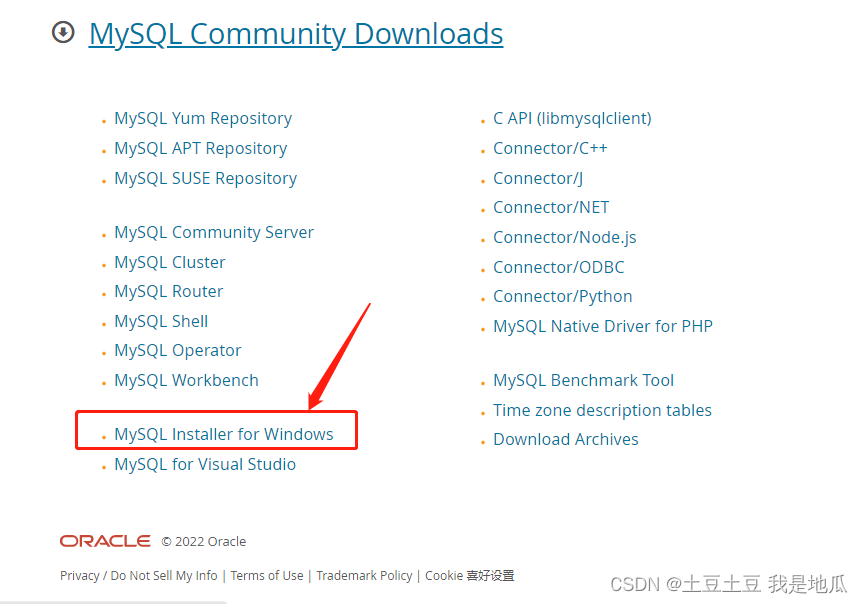Go to MySQL Community Server
The width and height of the screenshot is (863, 604).
point(214,232)
